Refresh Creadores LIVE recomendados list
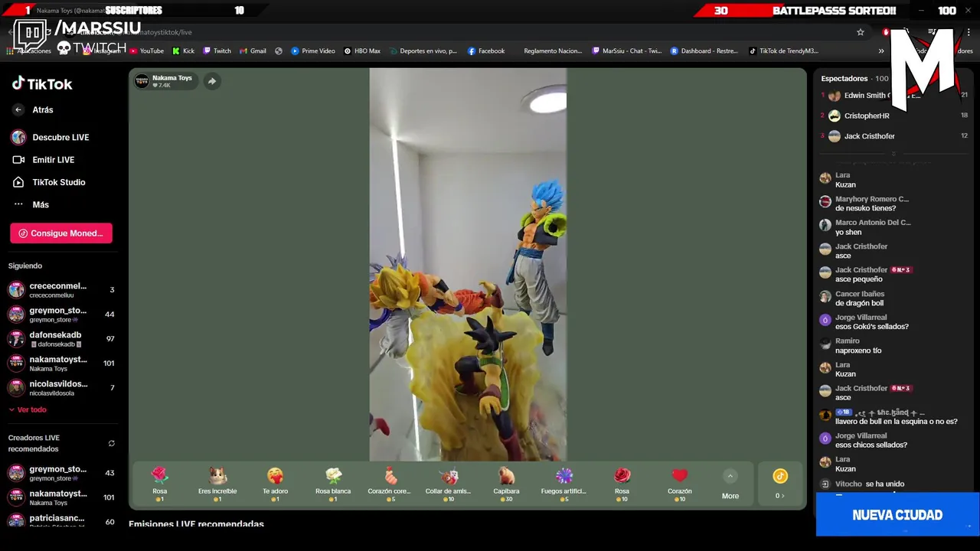Viewport: 980px width, 551px height. (x=111, y=443)
